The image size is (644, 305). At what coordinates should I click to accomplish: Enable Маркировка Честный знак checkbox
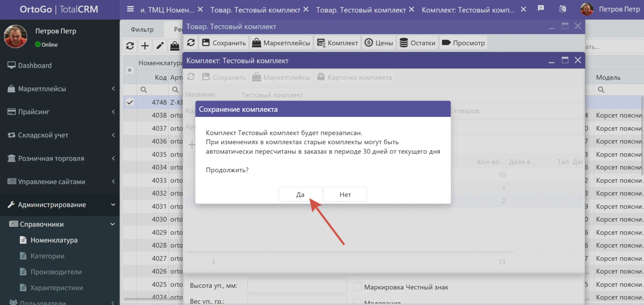(357, 287)
